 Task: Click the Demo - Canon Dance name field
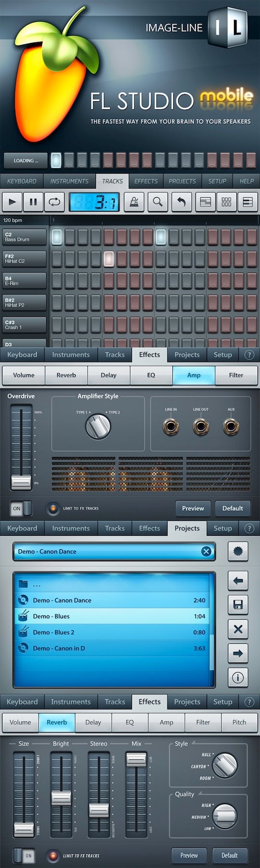(x=114, y=552)
